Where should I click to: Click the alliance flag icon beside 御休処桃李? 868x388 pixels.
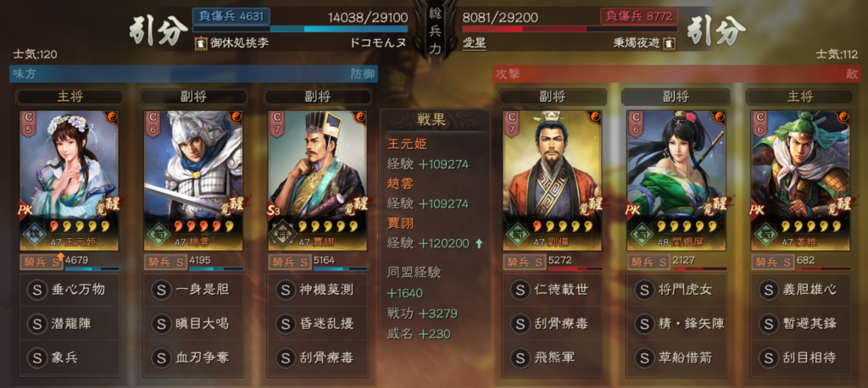(200, 42)
